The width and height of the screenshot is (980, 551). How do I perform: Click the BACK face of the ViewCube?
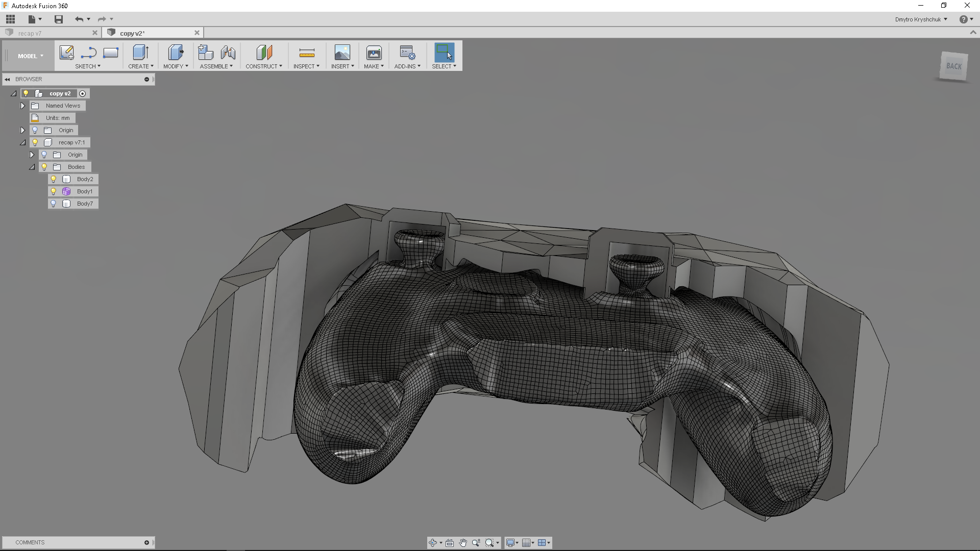click(x=953, y=66)
